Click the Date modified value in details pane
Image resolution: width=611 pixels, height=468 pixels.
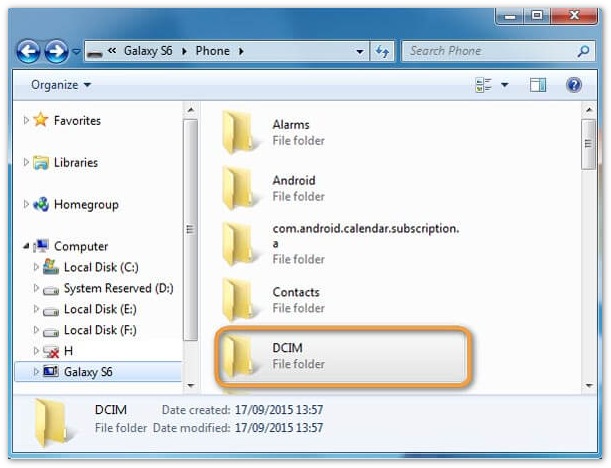coord(279,428)
